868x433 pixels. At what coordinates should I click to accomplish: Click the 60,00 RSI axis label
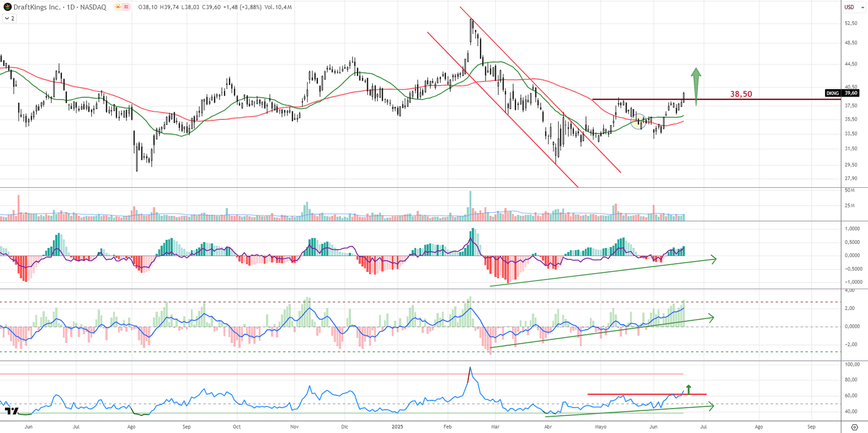pos(852,396)
